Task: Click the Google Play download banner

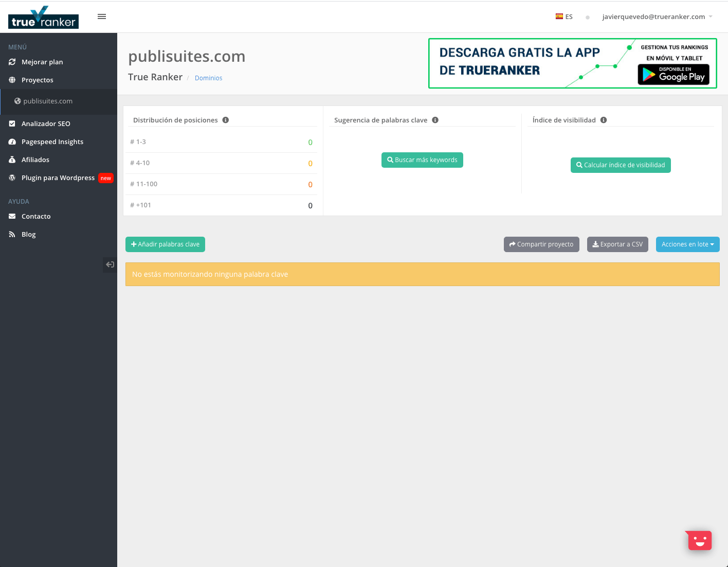Action: (674, 75)
